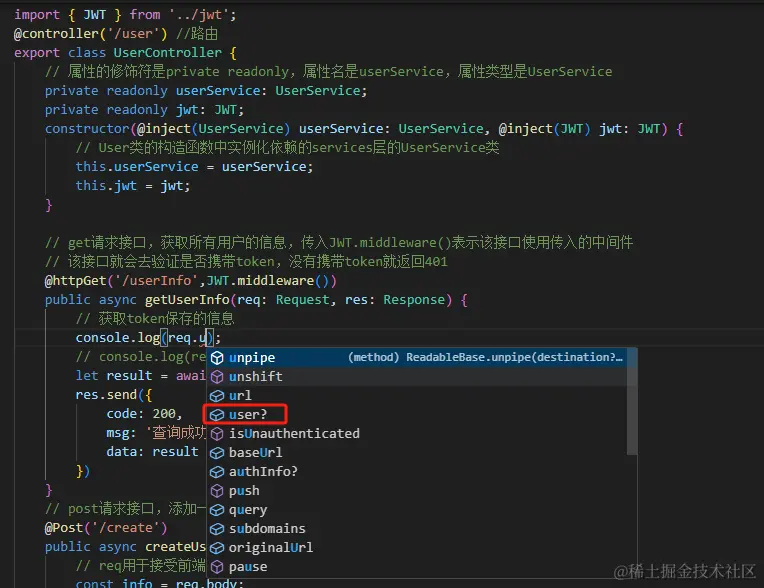Image resolution: width=764 pixels, height=588 pixels.
Task: Click the 'let result' declaration
Action: click(114, 376)
